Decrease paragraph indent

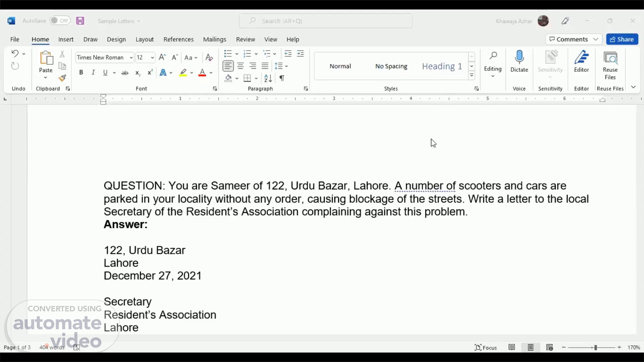pos(288,54)
